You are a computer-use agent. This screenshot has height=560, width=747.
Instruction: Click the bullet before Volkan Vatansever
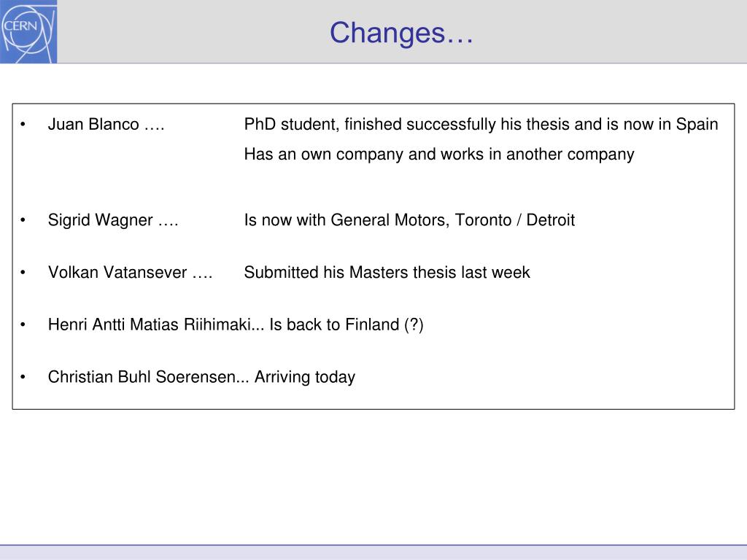click(x=23, y=273)
